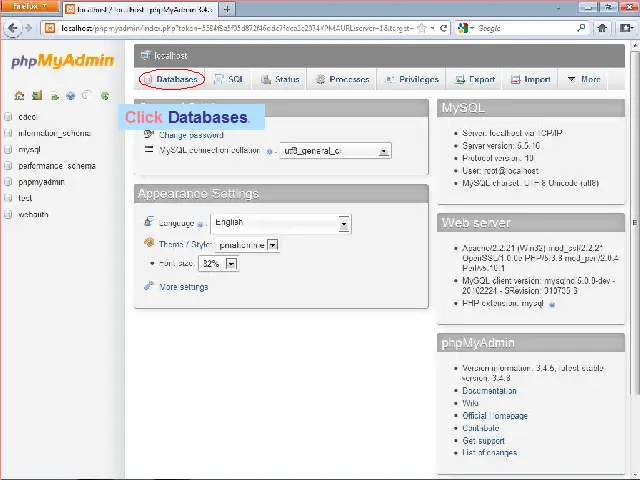
Task: Expand the More tab dropdown
Action: 584,79
